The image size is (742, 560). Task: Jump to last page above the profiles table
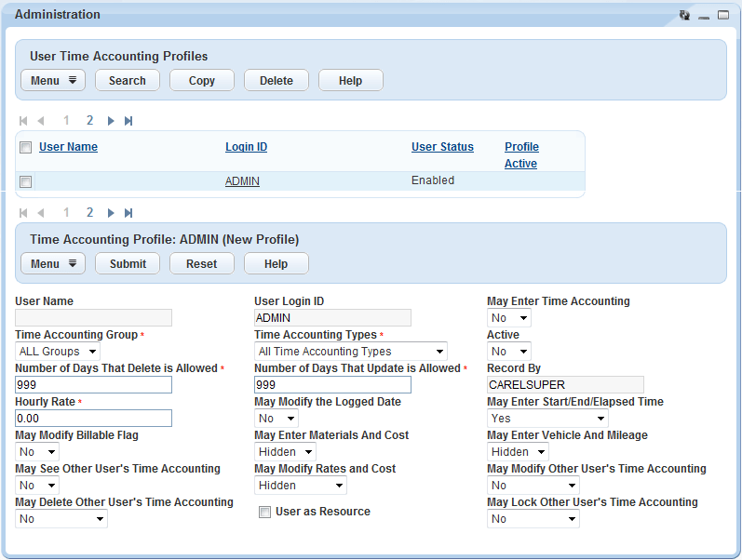coord(128,121)
